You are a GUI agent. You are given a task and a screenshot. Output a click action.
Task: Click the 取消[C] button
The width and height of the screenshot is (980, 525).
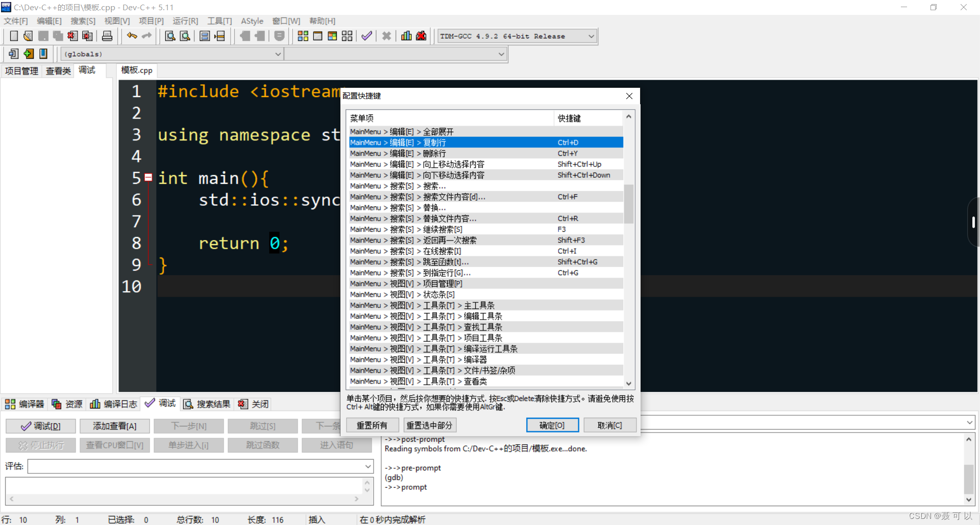coord(610,425)
